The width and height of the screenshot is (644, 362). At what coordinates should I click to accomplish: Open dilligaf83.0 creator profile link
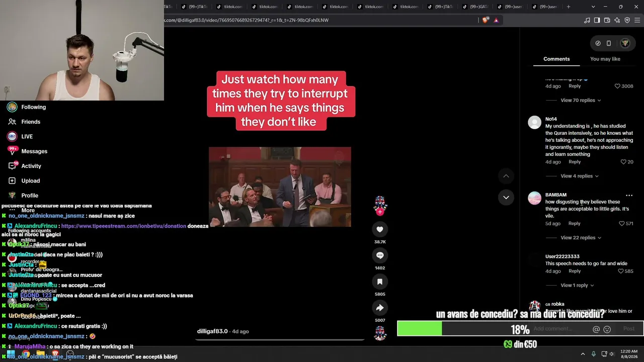(x=212, y=331)
